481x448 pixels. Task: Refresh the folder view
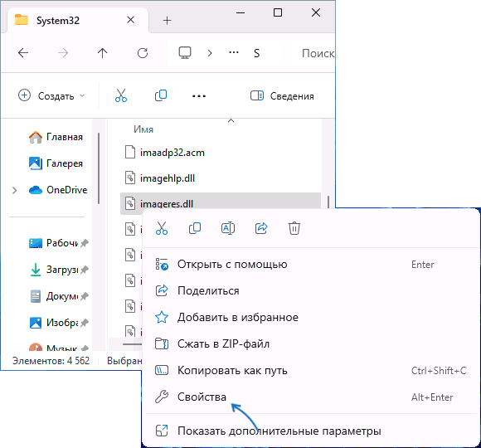pyautogui.click(x=143, y=53)
